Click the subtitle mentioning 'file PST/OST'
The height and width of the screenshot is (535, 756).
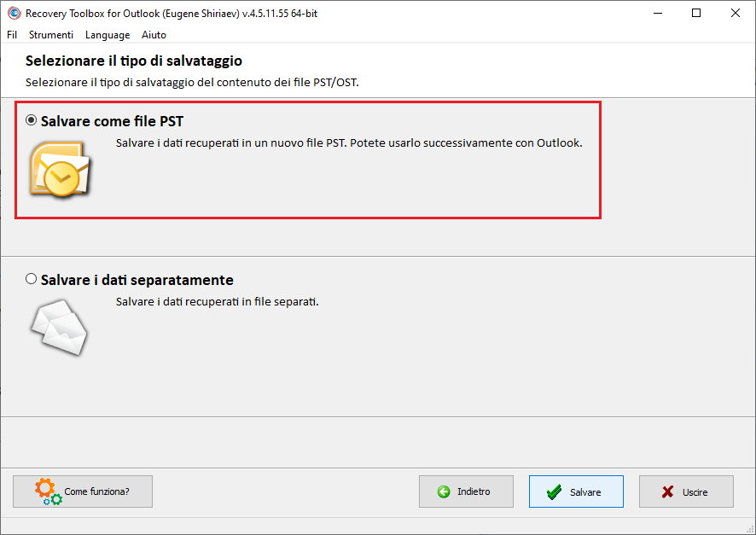[192, 83]
